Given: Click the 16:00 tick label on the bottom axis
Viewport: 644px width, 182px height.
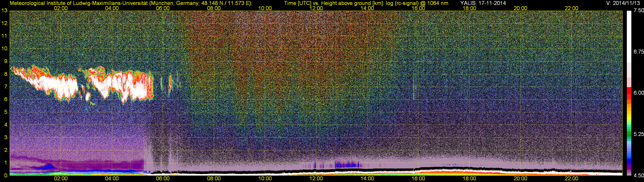Looking at the screenshot, I should (x=418, y=179).
